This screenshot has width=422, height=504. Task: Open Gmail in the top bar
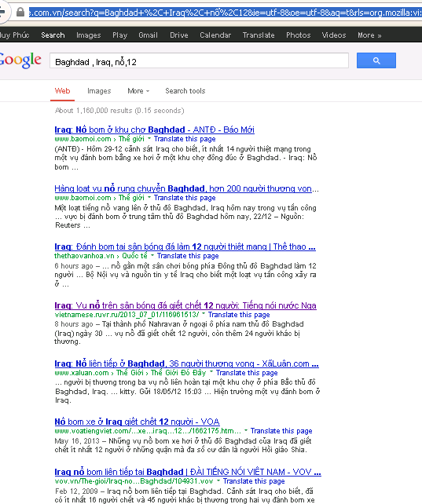coord(148,35)
